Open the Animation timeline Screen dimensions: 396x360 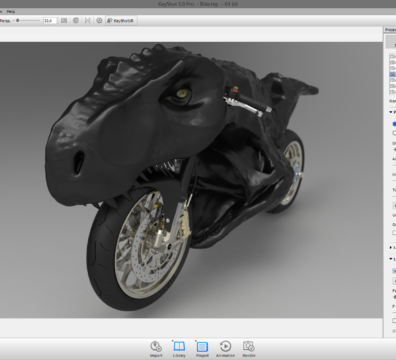(225, 349)
